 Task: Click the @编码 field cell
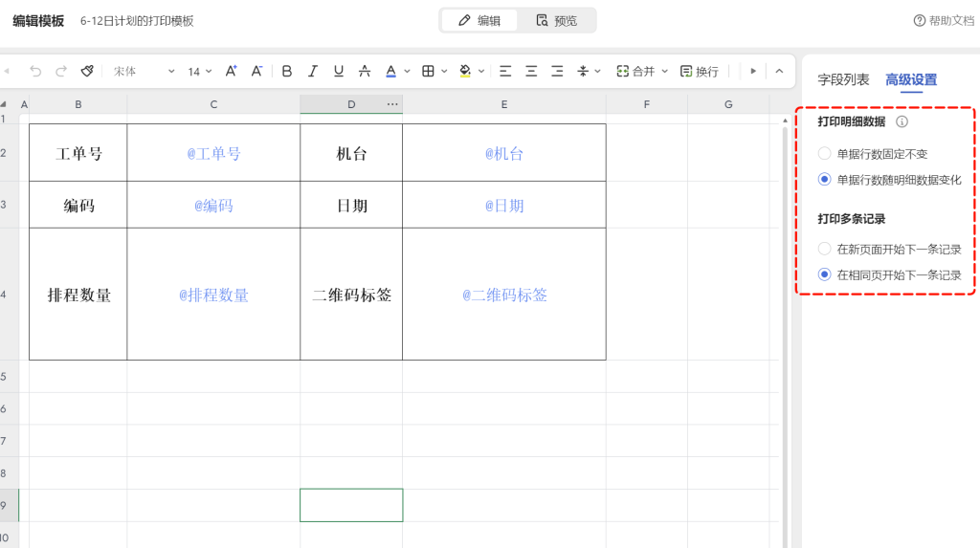(213, 205)
